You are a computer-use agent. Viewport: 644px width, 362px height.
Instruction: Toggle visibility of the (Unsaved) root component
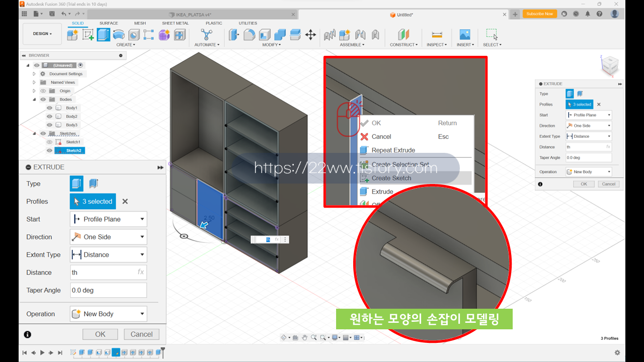click(x=37, y=65)
